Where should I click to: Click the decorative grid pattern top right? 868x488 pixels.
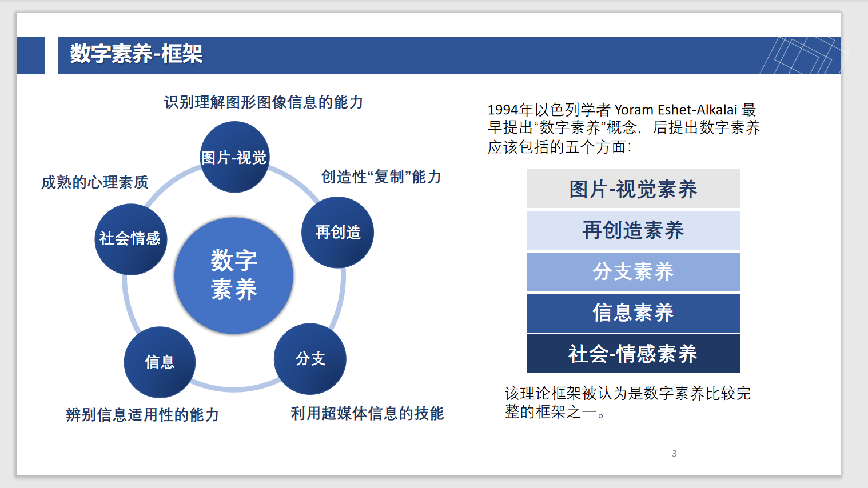pos(801,55)
